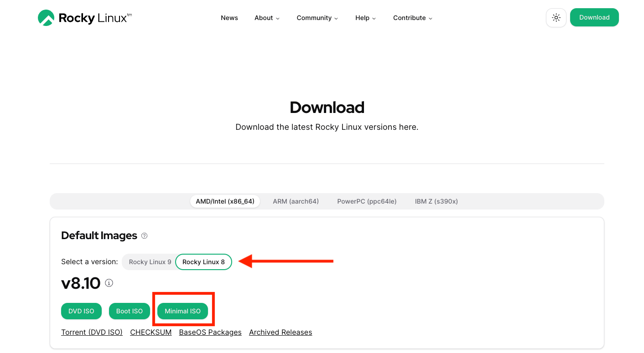This screenshot has height=353, width=644.
Task: Switch to the ARM (aarch64) tab
Action: [296, 201]
